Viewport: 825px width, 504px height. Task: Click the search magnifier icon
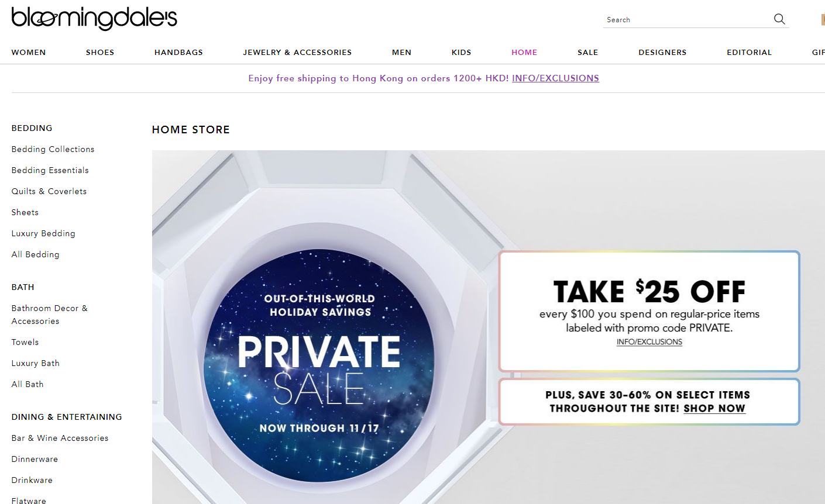click(x=779, y=19)
